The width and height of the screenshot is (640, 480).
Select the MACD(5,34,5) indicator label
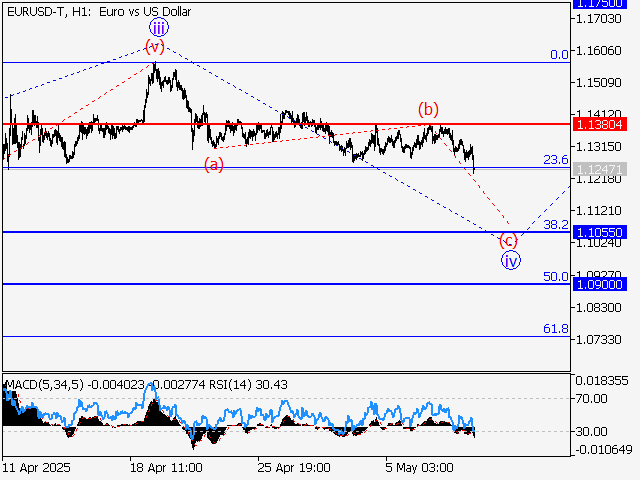(38, 384)
